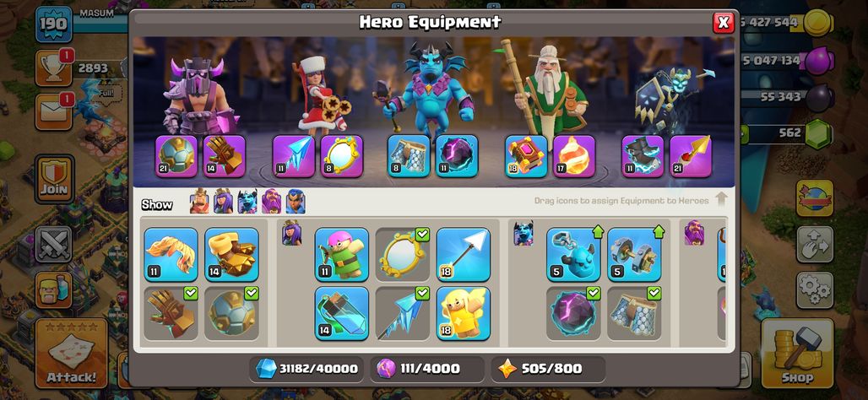Select the level 18 yellow golden puppet
This screenshot has width=868, height=400.
[x=464, y=313]
